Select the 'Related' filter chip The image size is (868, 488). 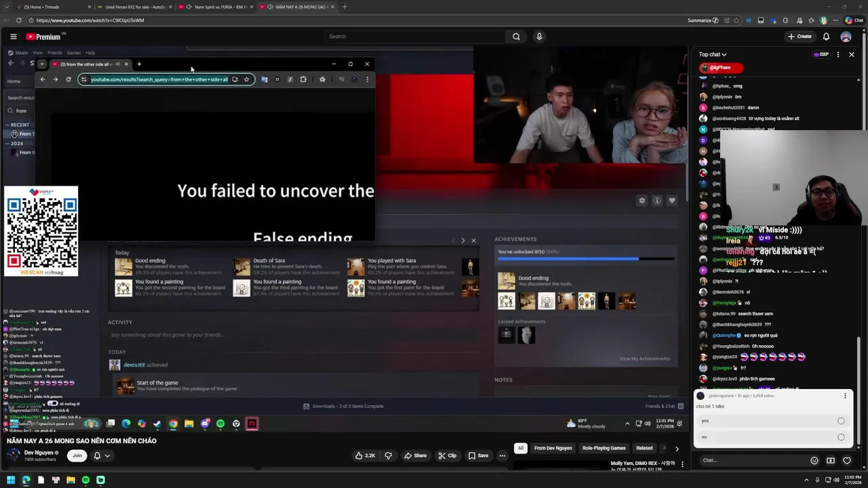[x=644, y=448]
